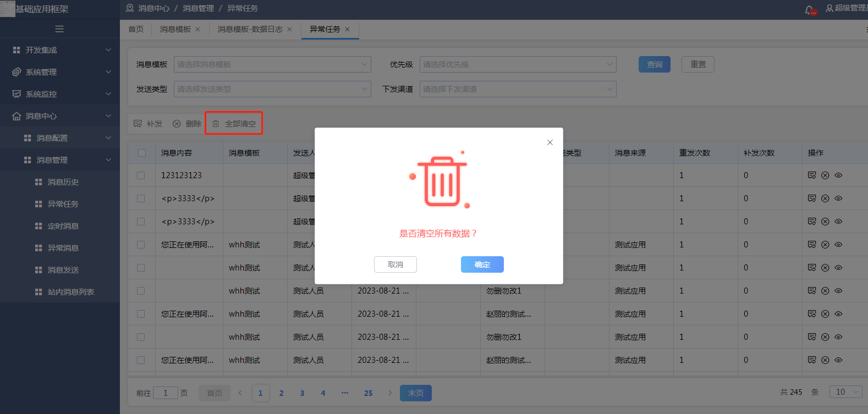Close the confirm dialog with the x
The image size is (868, 414).
click(x=550, y=142)
